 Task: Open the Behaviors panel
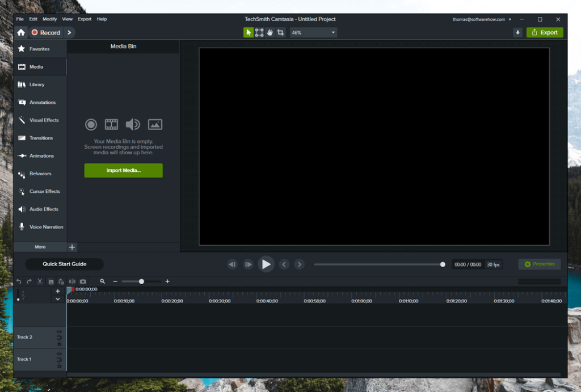tap(40, 174)
